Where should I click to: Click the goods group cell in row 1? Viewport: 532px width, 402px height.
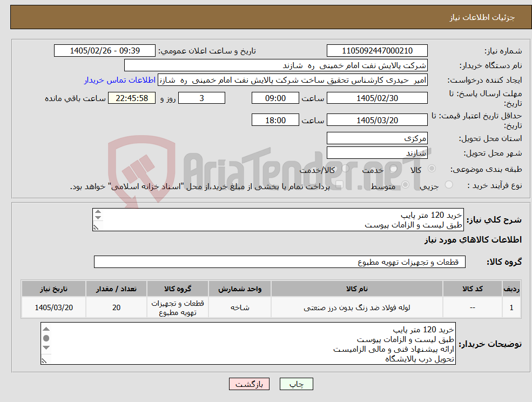pos(178,307)
